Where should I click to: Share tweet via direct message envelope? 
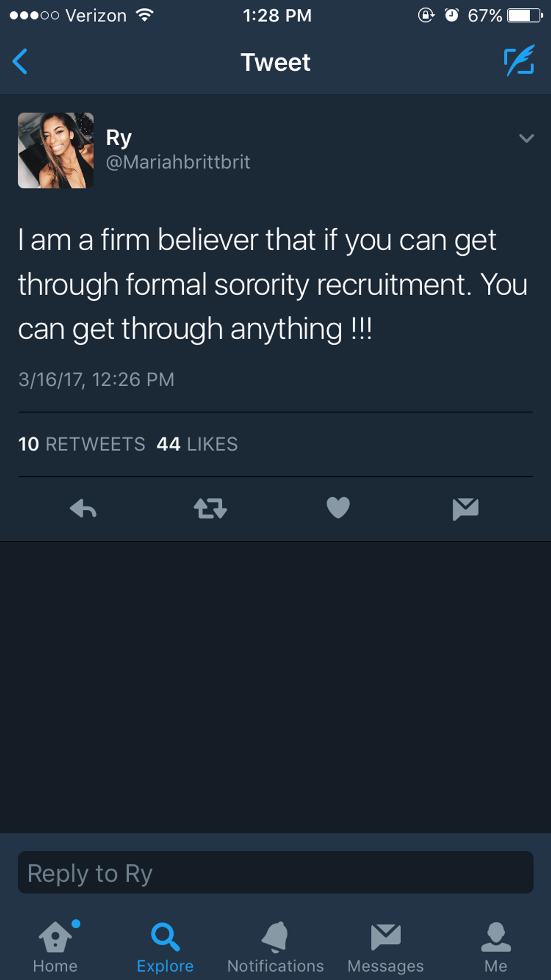[x=466, y=509]
